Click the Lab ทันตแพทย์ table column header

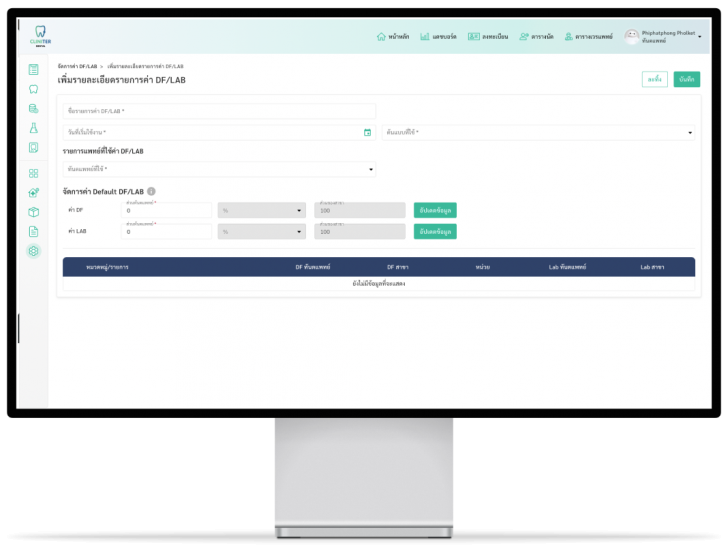coord(567,267)
